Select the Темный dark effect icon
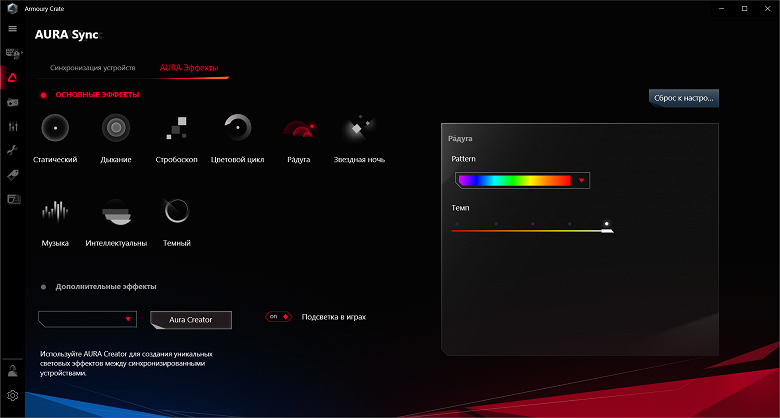 [177, 211]
